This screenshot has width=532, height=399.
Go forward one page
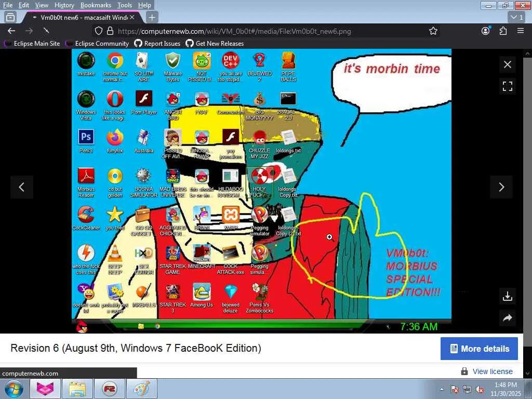pos(29,31)
